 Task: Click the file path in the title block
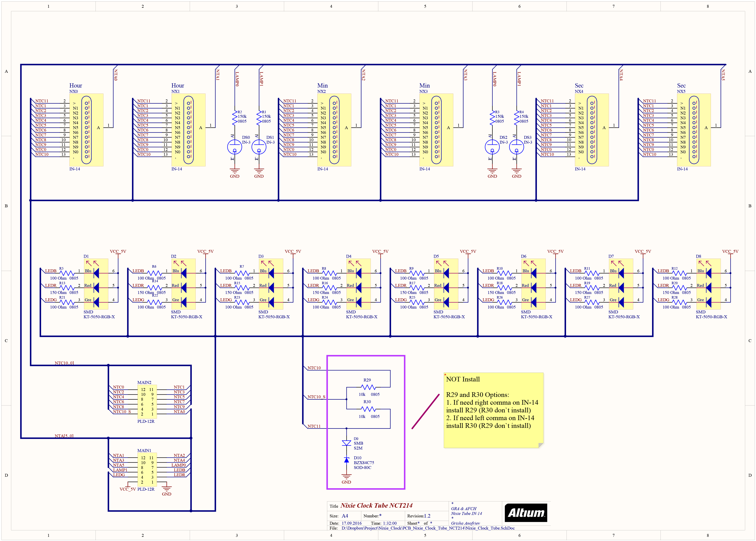click(428, 528)
